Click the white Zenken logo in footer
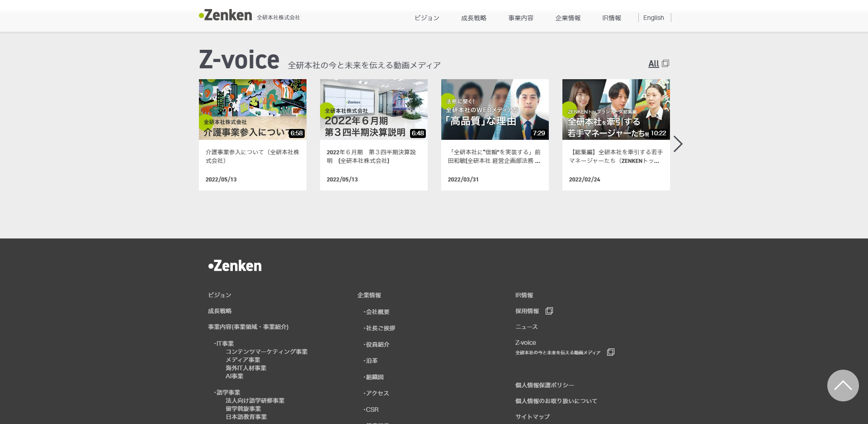This screenshot has height=424, width=868. 235,266
